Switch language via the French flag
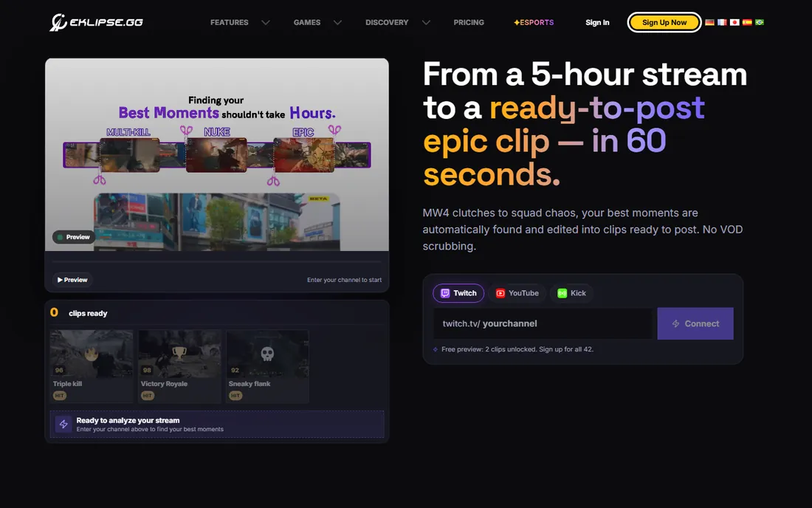This screenshot has width=812, height=508. click(x=722, y=22)
